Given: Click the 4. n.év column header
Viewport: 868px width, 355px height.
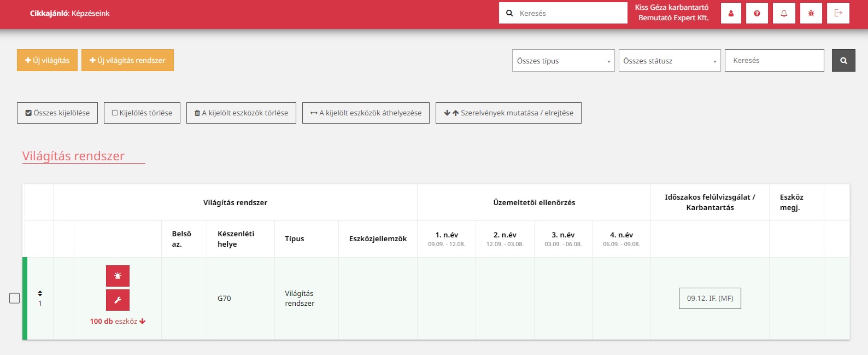Looking at the screenshot, I should pyautogui.click(x=621, y=239).
